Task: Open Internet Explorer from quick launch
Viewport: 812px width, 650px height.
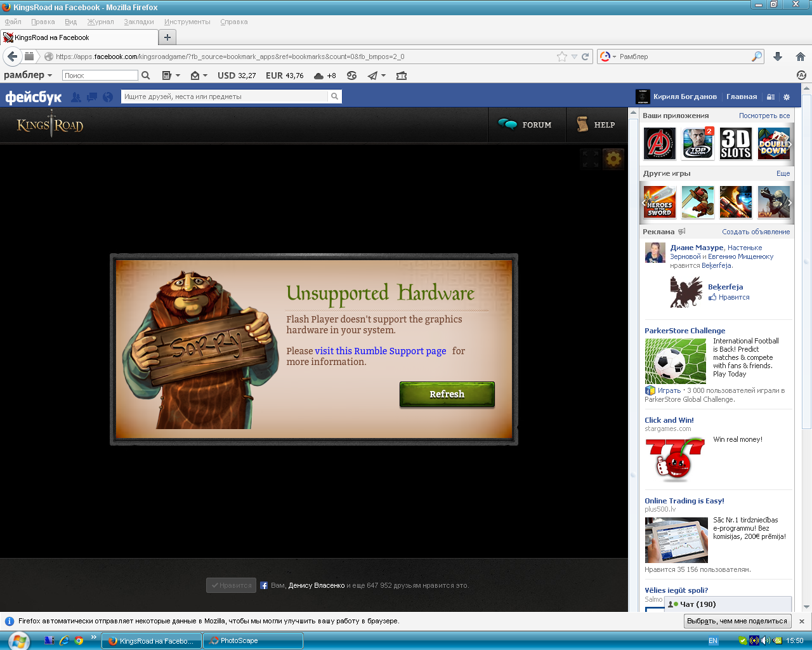Action: click(64, 640)
